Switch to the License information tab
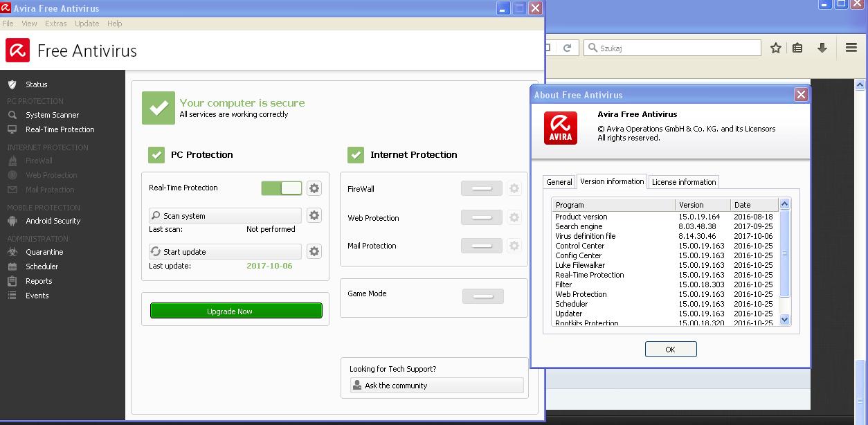868x425 pixels. point(684,182)
